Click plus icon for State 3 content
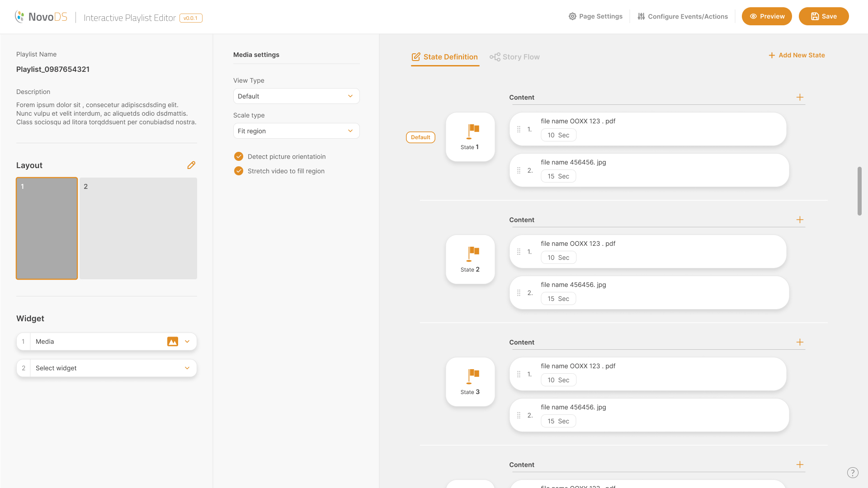This screenshot has width=868, height=488. (x=800, y=343)
